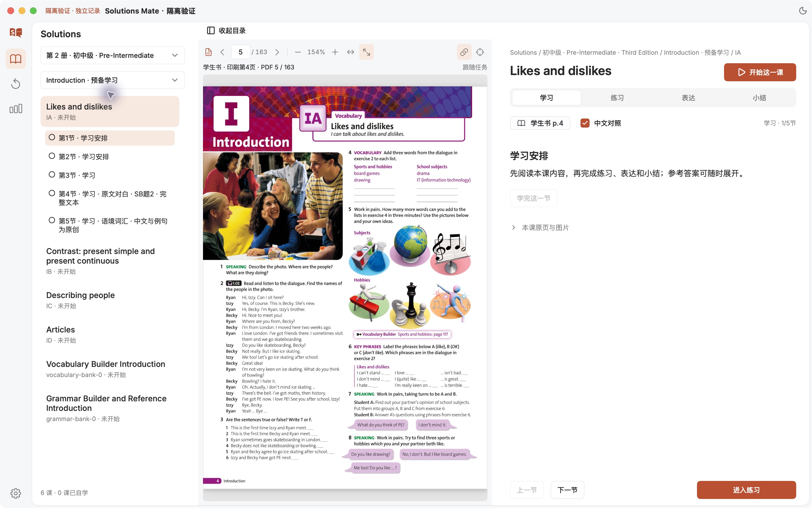Select radio for 第3节 · 学习
The height and width of the screenshot is (508, 812).
point(52,174)
